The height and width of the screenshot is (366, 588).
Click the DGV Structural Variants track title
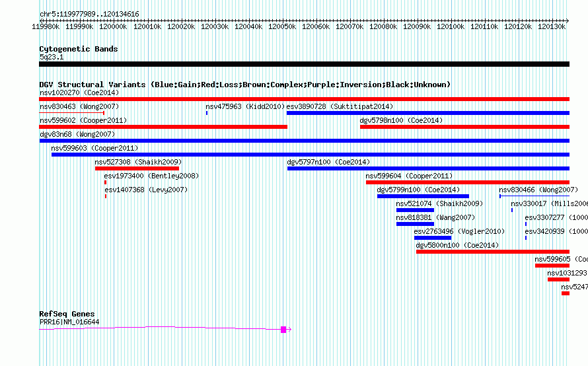[245, 85]
